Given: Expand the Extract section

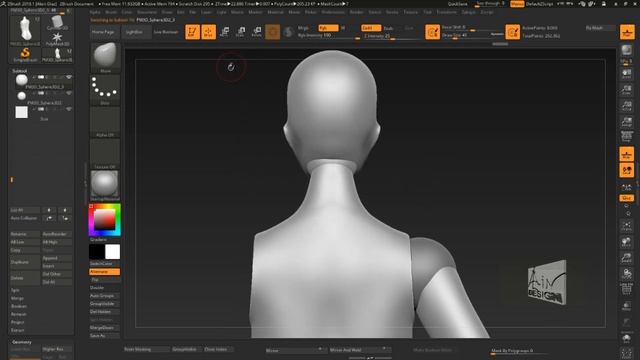Looking at the screenshot, I should click(x=18, y=330).
